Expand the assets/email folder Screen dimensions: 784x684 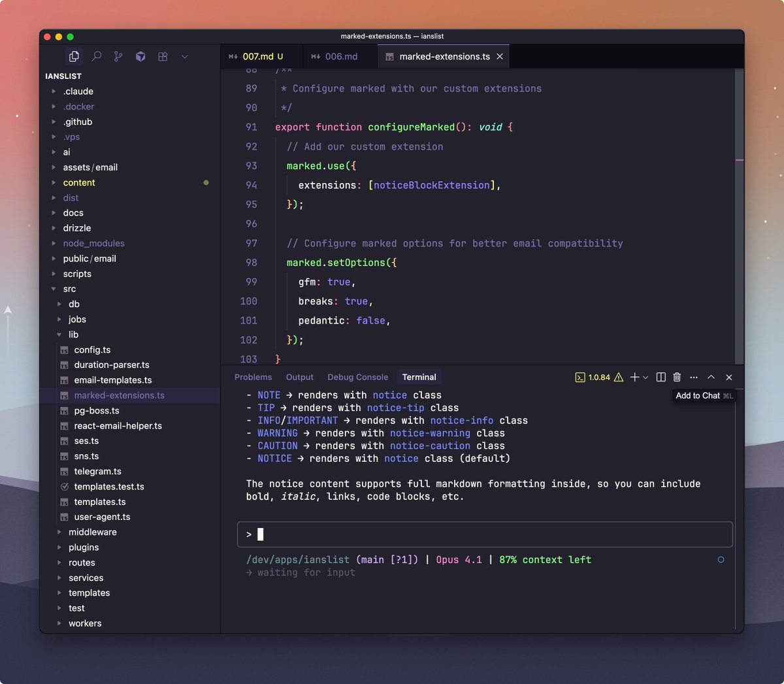129,167
